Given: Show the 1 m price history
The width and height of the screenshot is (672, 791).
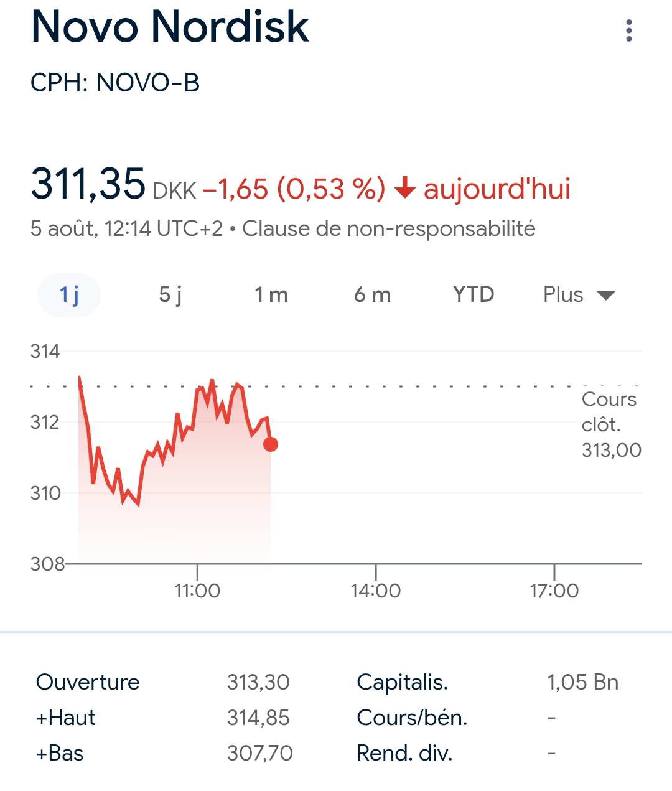Looking at the screenshot, I should [x=271, y=295].
